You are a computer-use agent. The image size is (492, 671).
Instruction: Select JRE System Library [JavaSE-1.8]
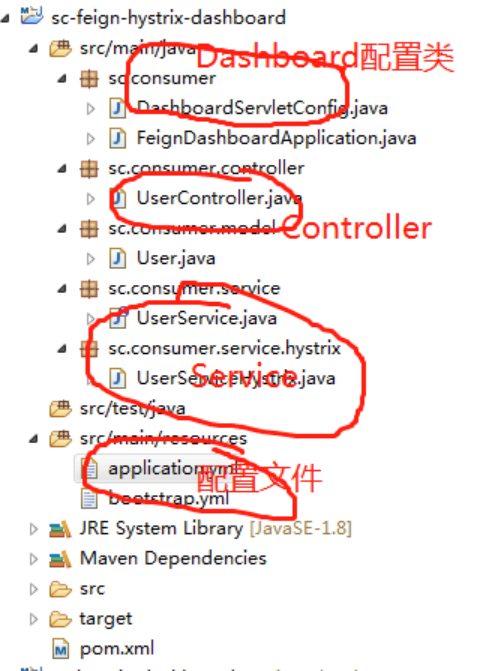(216, 529)
